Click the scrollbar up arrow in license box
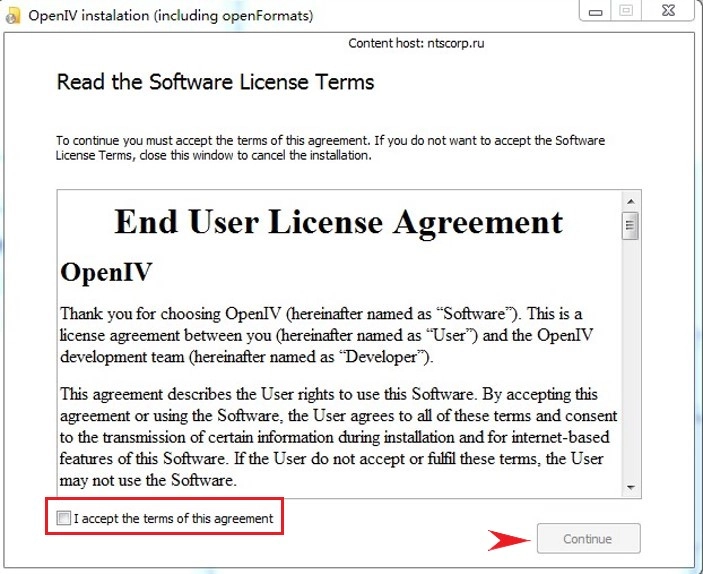Viewport: 703px width, 574px height. [630, 199]
